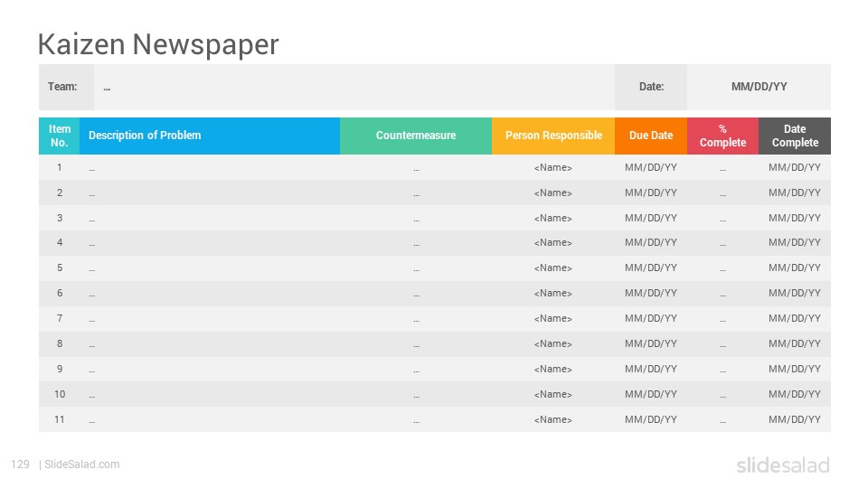Click item number 5 cell

(x=60, y=268)
